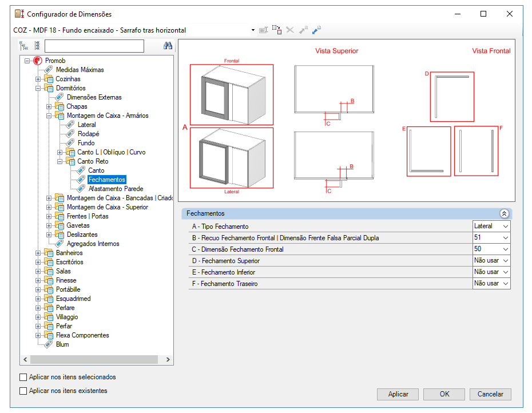Click the Frontal cabinet illustration

coord(232,95)
